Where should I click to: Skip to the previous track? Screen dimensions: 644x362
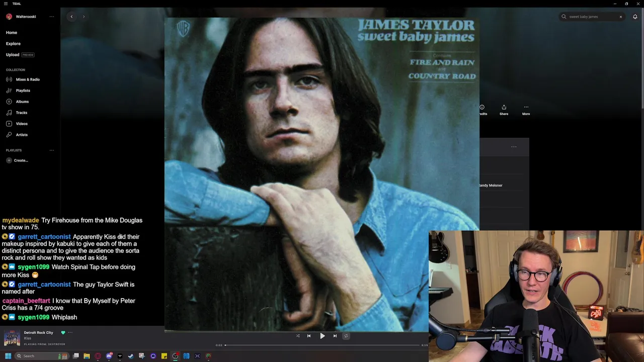(x=309, y=336)
